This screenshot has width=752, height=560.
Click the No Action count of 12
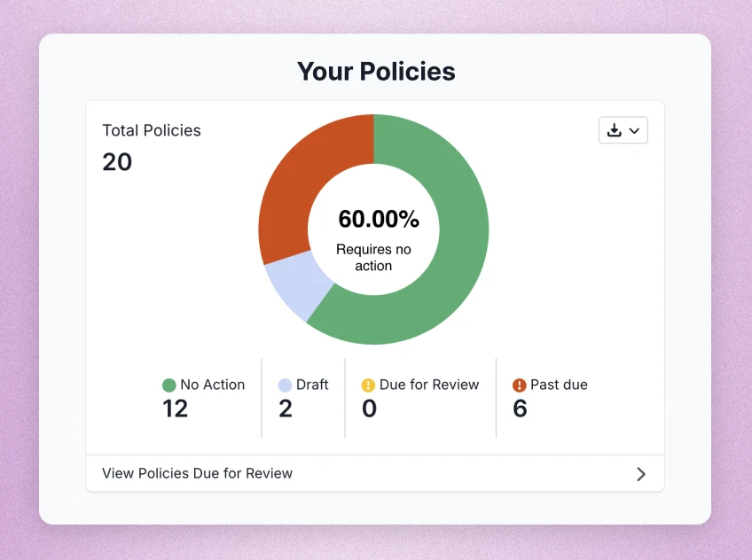176,408
